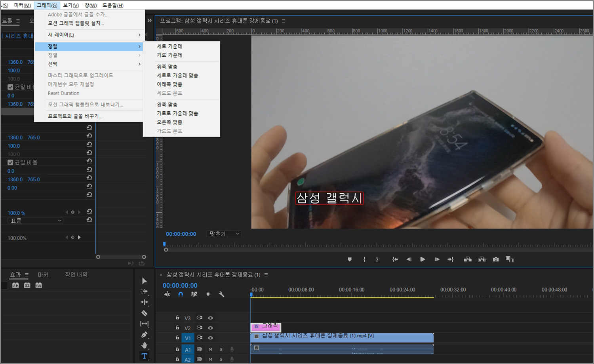Click the Comparison View icon

(x=510, y=259)
